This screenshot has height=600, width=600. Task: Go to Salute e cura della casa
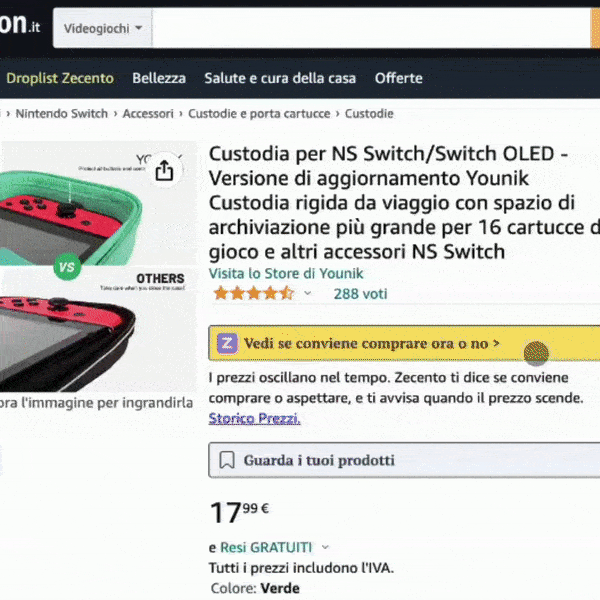(x=280, y=78)
